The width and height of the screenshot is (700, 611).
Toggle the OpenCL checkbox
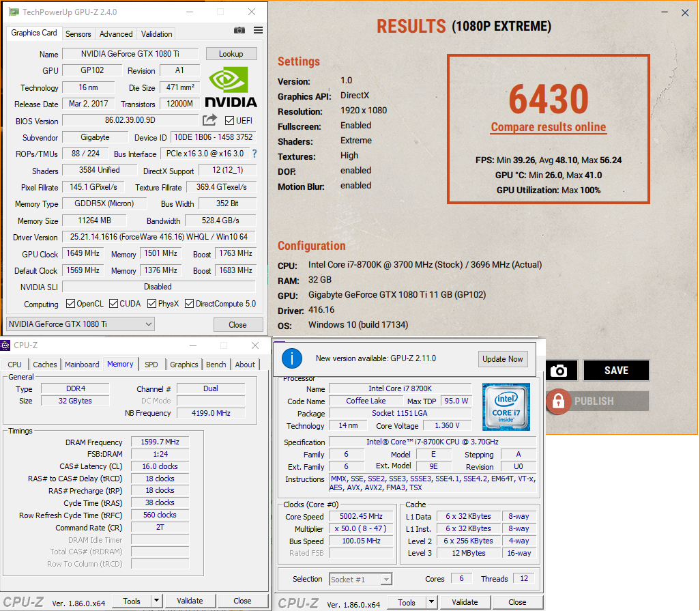tap(70, 304)
